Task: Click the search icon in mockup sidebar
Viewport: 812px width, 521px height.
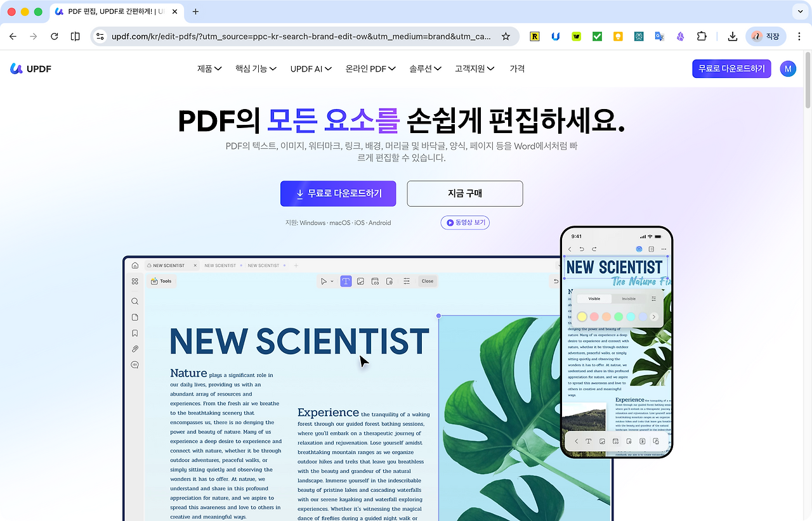Action: [x=135, y=302]
